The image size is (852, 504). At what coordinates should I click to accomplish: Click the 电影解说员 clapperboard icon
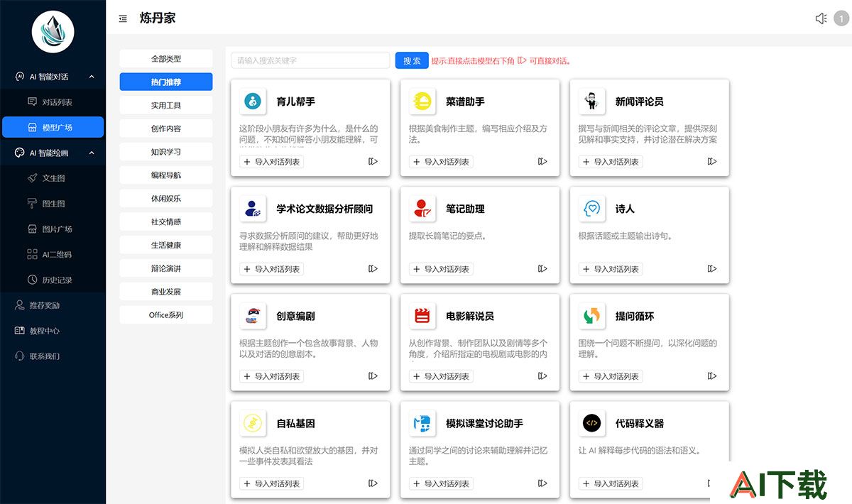tap(422, 316)
